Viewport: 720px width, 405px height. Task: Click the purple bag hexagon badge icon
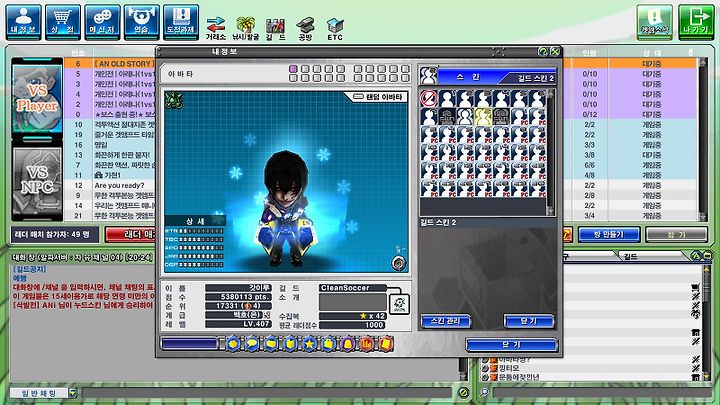[x=348, y=343]
